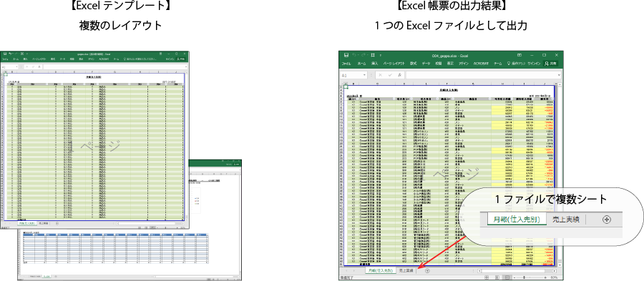Open Customize Quick Access Toolbar in output window
The height and width of the screenshot is (281, 644).
click(381, 55)
